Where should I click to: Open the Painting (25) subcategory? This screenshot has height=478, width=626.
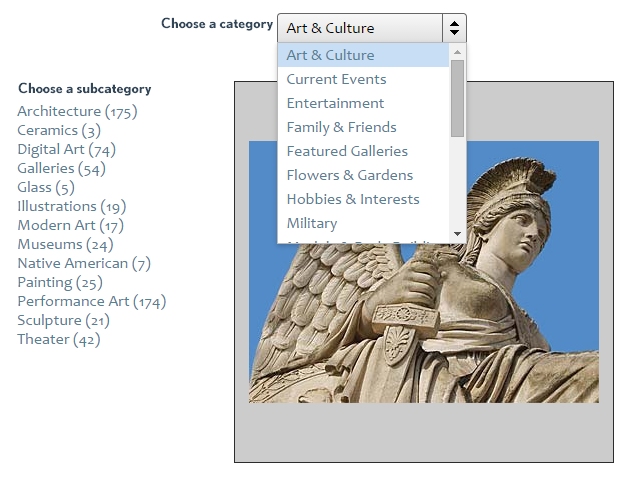point(60,283)
